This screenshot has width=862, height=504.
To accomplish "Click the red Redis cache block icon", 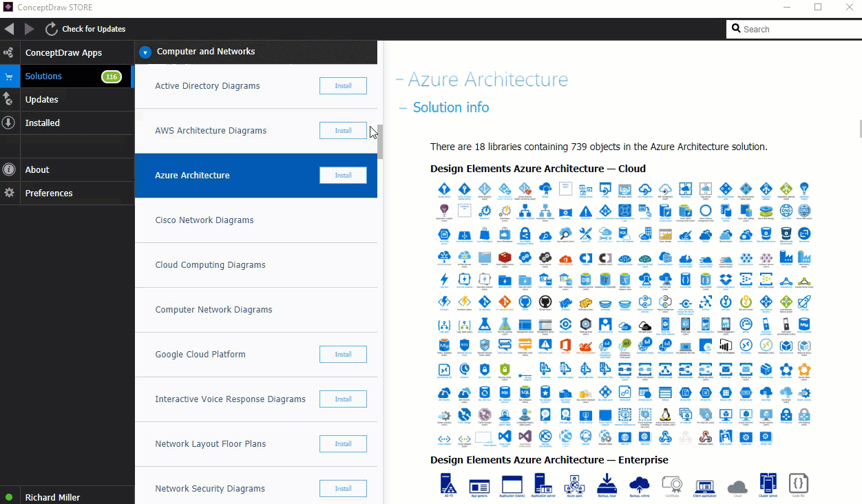I will pos(505,259).
